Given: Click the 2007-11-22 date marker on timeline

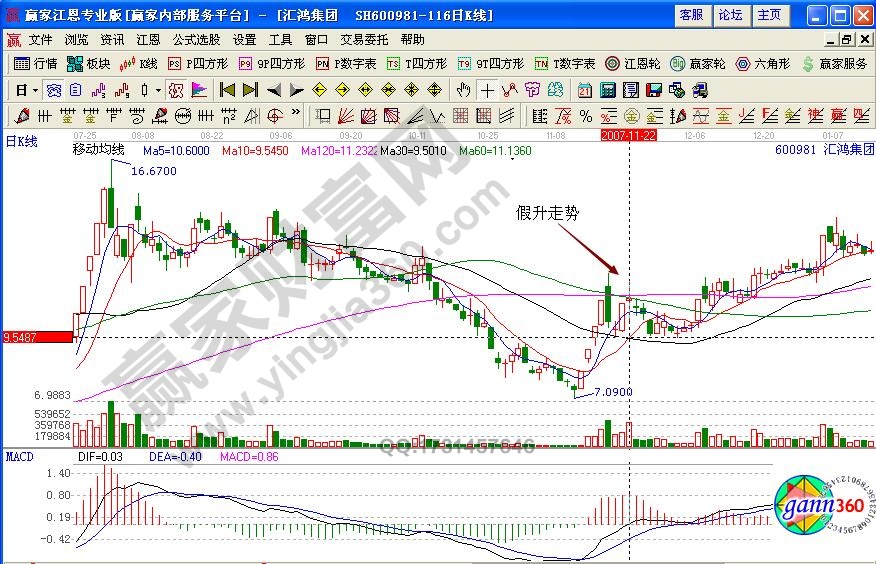Looking at the screenshot, I should (x=627, y=134).
